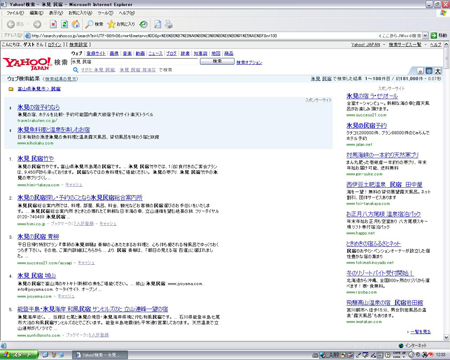This screenshot has width=450, height=360.
Task: Click magnifier icon under Yahoo search box
Action: (x=76, y=70)
